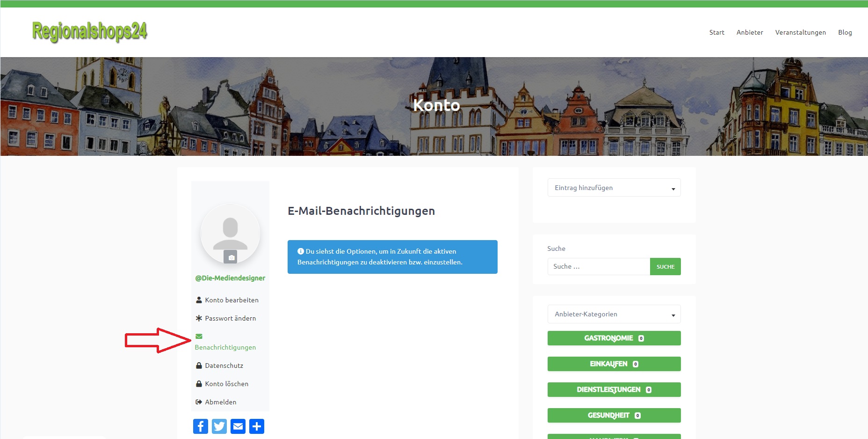Open the Start menu item
868x439 pixels.
point(716,32)
